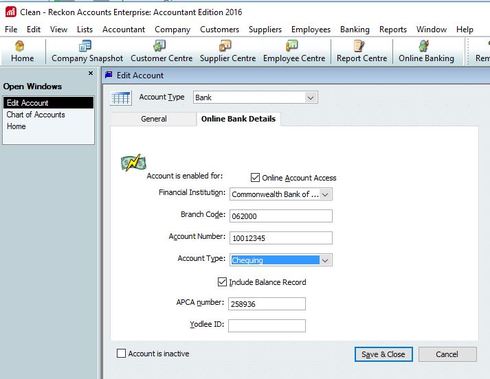Screen dimensions: 490x379
Task: Open the Customers menu
Action: point(219,29)
